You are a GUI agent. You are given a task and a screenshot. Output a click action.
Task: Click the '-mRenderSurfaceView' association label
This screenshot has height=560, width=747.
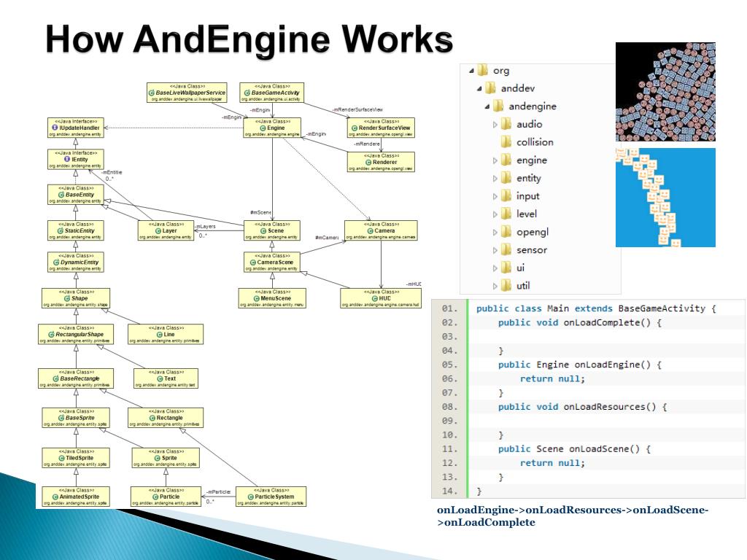click(357, 109)
